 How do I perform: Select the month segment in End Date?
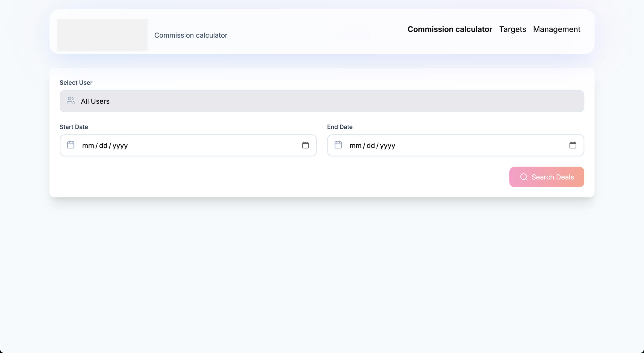355,146
